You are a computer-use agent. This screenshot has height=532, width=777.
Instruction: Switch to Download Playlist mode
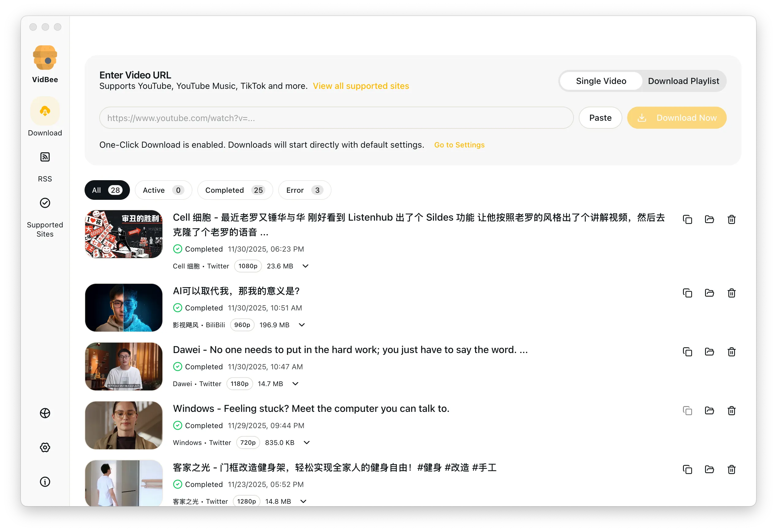point(683,81)
